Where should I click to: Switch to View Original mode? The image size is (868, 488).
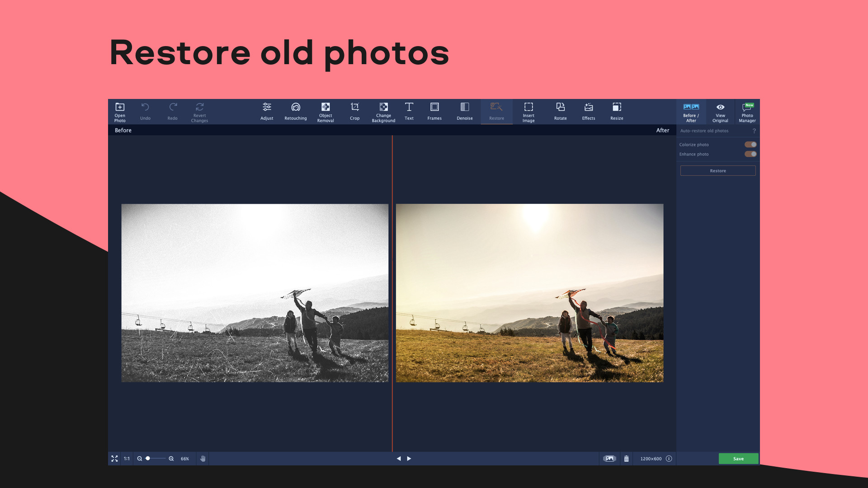pos(720,112)
